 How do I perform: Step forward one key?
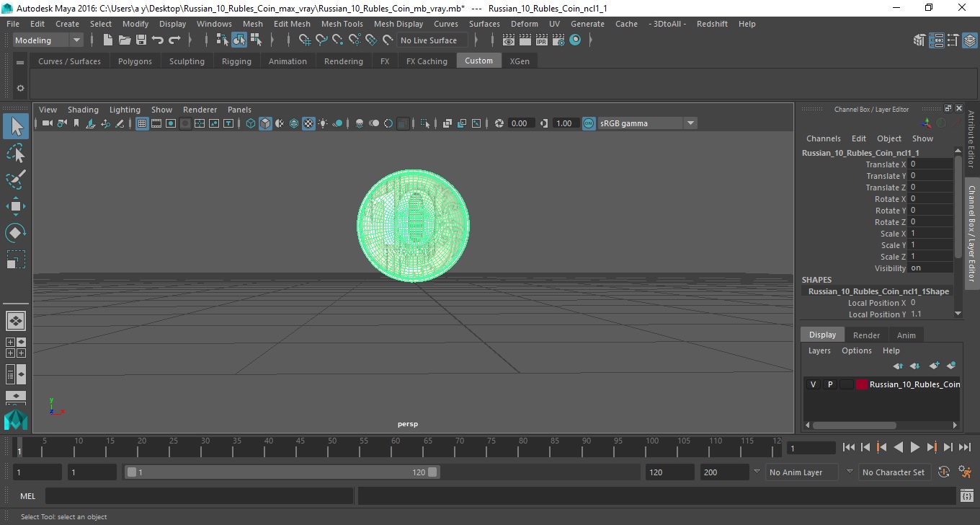tap(931, 447)
